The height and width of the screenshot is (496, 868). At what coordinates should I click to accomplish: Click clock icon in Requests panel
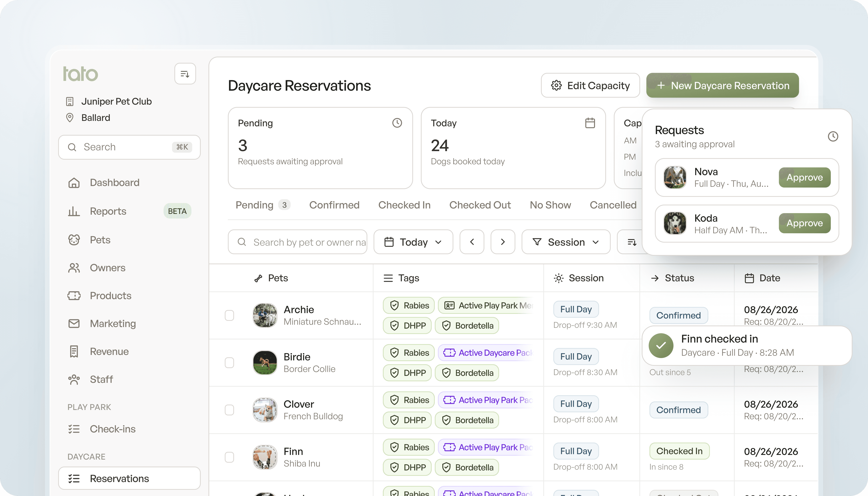[833, 137]
